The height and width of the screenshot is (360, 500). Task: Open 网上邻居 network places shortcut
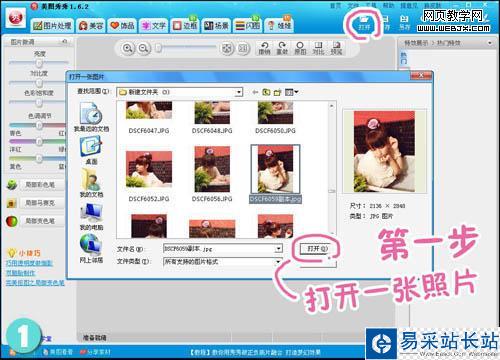pos(91,248)
